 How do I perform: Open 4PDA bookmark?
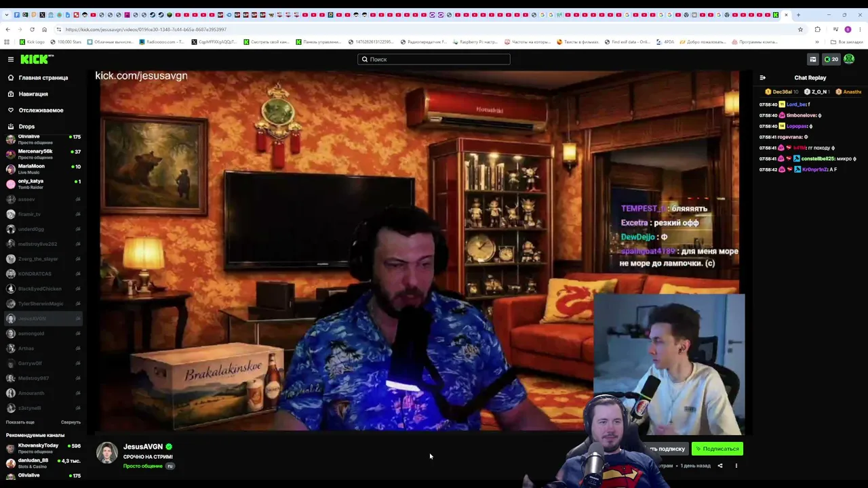[665, 42]
